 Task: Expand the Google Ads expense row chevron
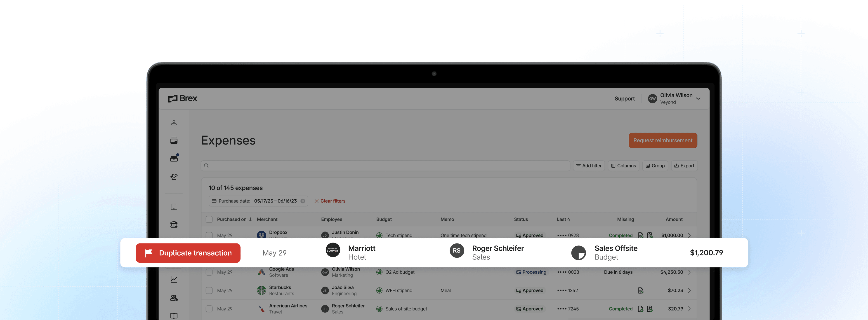[689, 272]
